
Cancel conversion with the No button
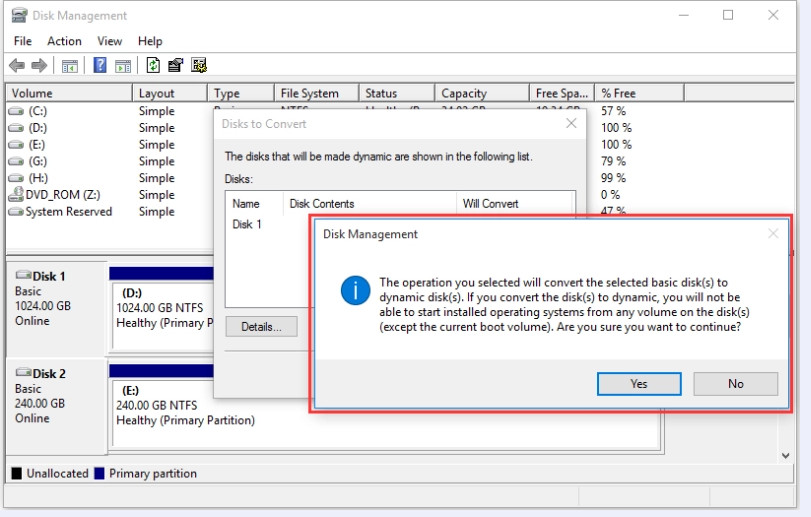(x=735, y=384)
